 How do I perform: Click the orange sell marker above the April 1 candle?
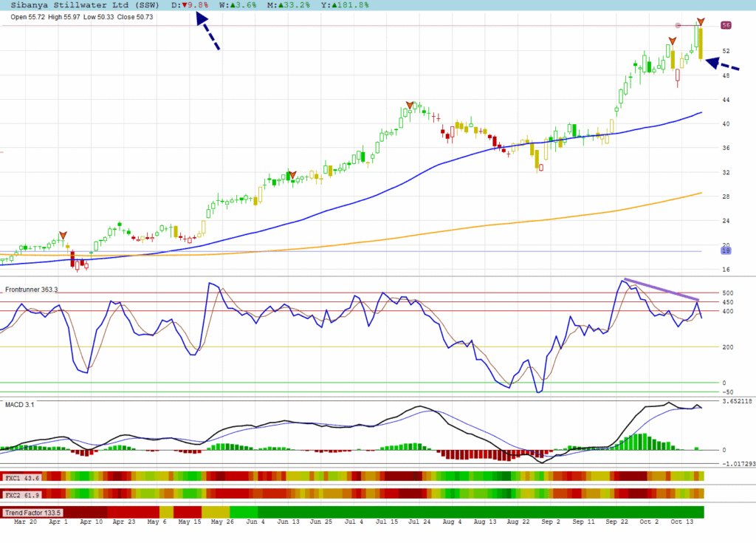[63, 235]
